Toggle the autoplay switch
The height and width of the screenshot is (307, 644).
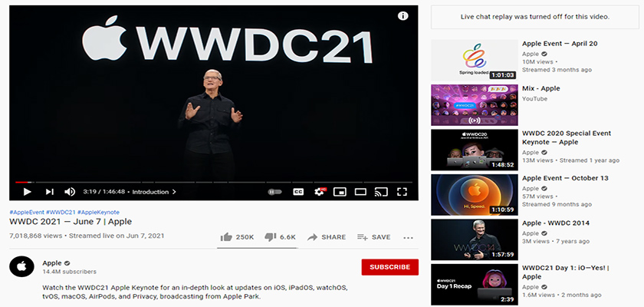[274, 192]
